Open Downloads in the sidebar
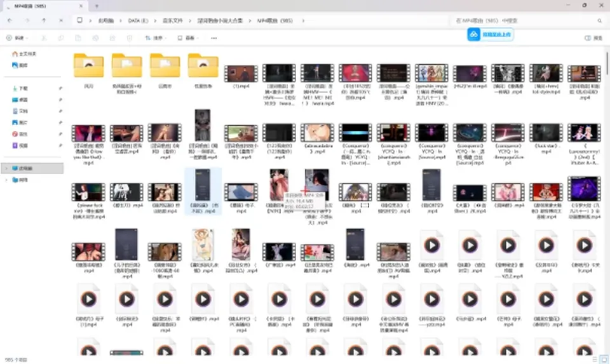 click(20, 88)
